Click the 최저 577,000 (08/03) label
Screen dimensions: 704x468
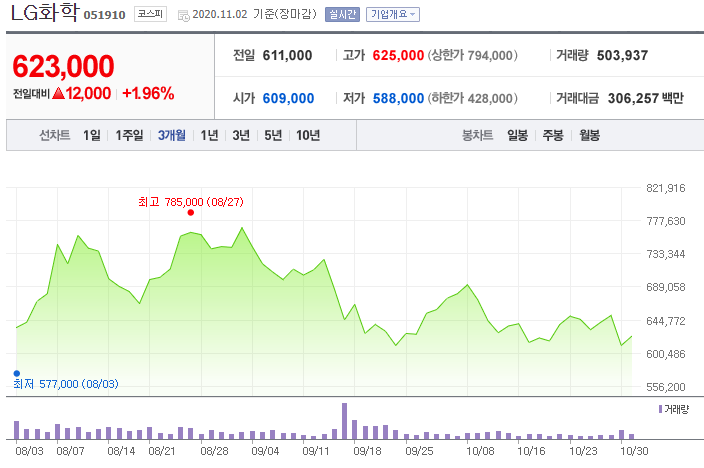pyautogui.click(x=66, y=384)
